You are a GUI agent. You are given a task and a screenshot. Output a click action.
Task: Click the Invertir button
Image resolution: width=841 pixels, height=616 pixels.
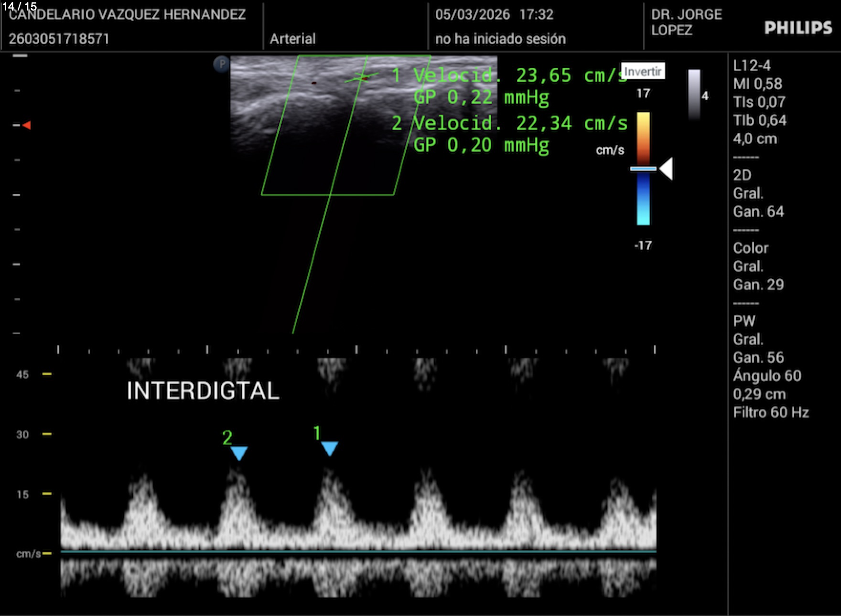tap(643, 72)
